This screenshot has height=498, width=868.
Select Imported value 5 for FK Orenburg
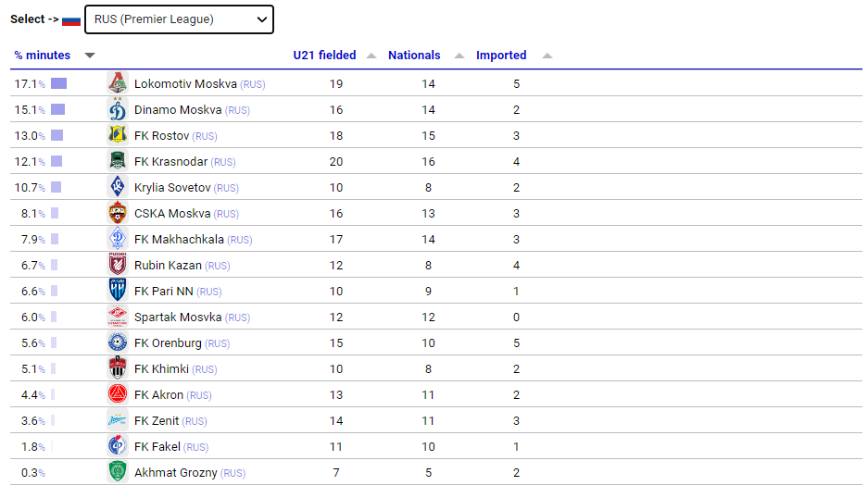pos(517,343)
